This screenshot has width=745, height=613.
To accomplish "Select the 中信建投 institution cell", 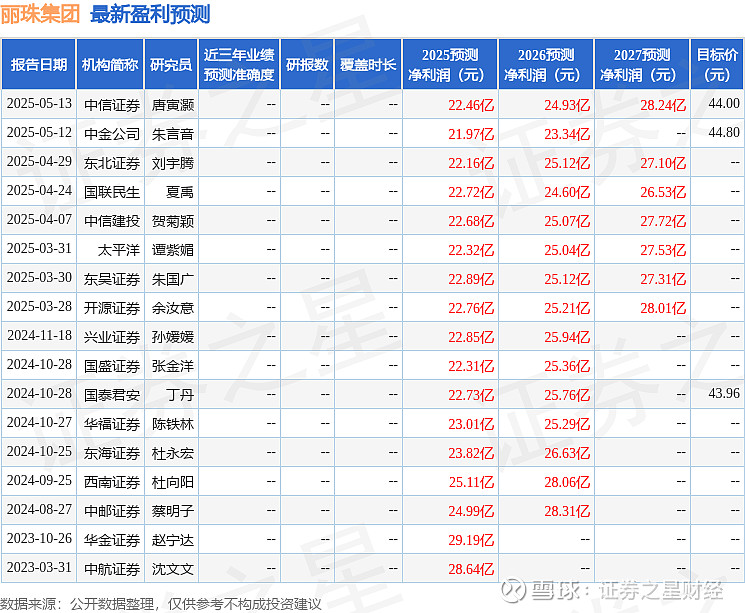I will [x=112, y=221].
